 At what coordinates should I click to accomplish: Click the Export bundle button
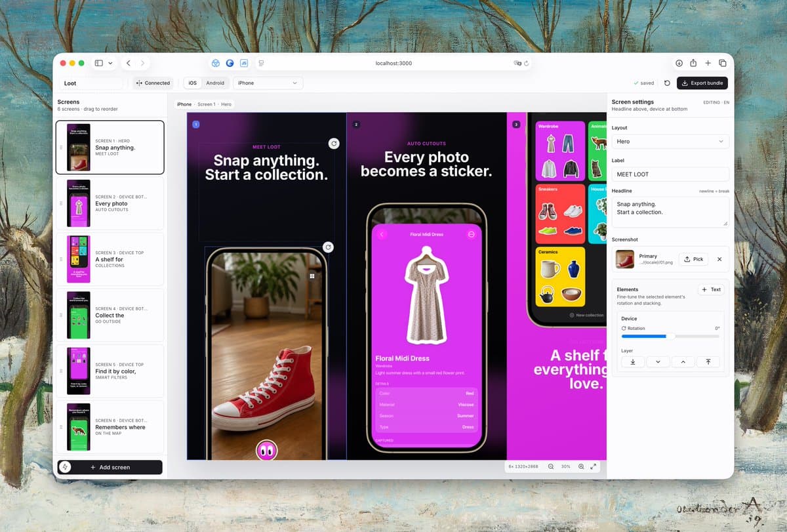click(702, 83)
